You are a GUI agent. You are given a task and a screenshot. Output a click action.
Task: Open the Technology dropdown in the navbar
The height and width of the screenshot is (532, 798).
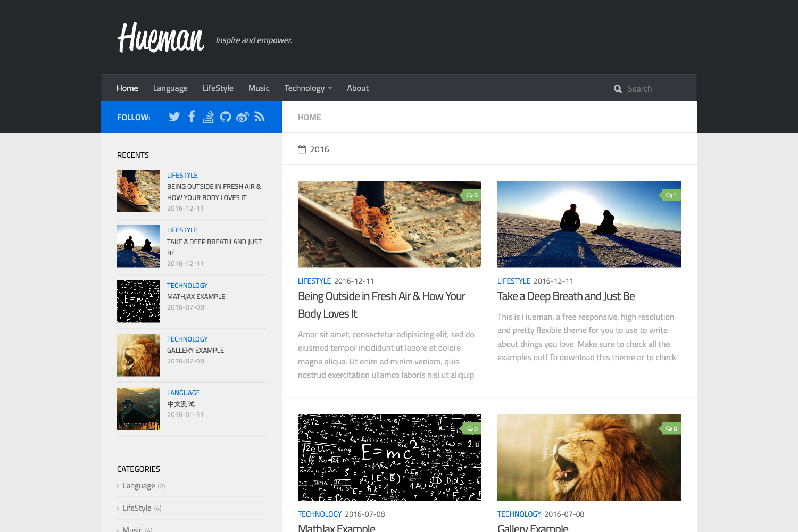[x=308, y=88]
